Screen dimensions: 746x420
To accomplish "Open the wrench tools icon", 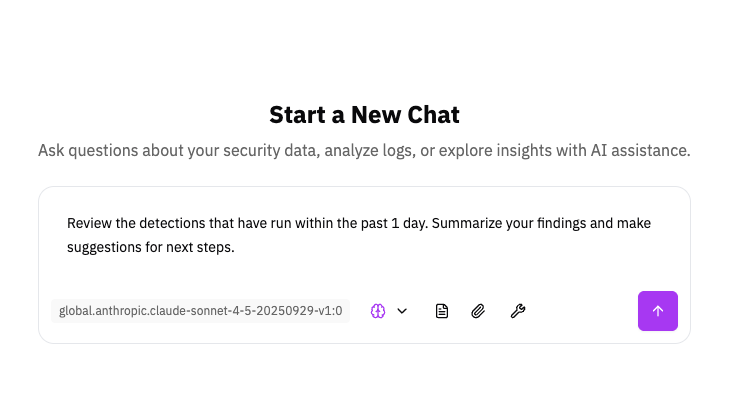I will 517,311.
